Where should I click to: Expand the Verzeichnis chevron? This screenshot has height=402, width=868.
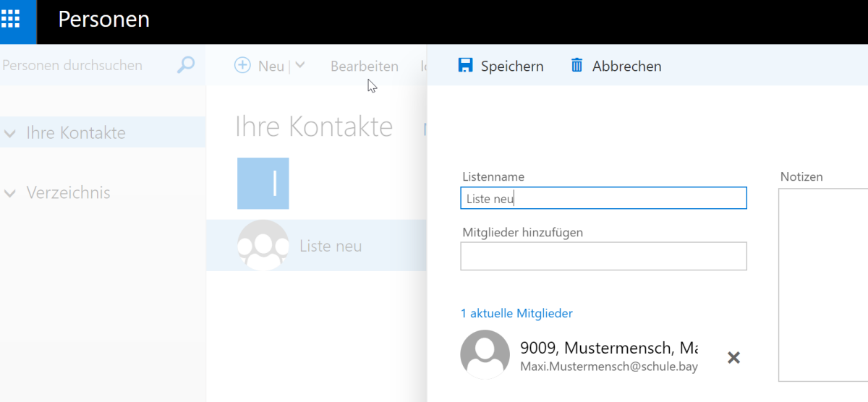[10, 193]
